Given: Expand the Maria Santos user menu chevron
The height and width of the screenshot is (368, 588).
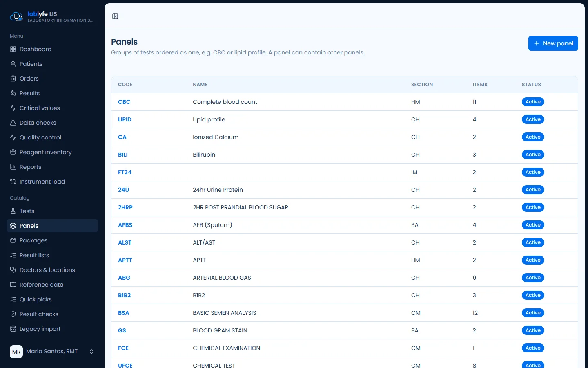Looking at the screenshot, I should tap(91, 352).
